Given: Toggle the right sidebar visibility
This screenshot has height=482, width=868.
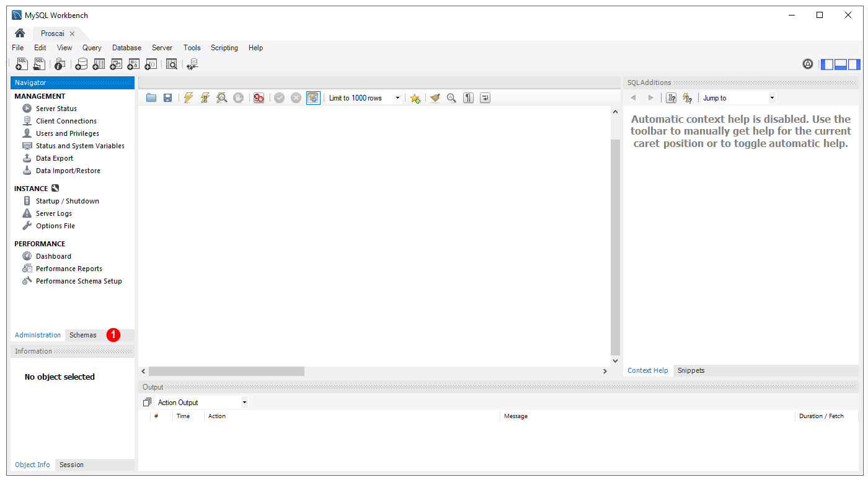Looking at the screenshot, I should [x=854, y=64].
